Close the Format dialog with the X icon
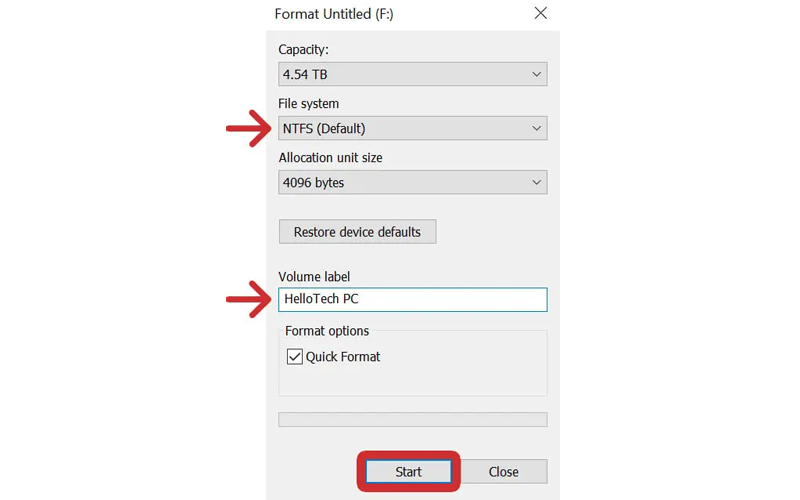 pos(540,14)
